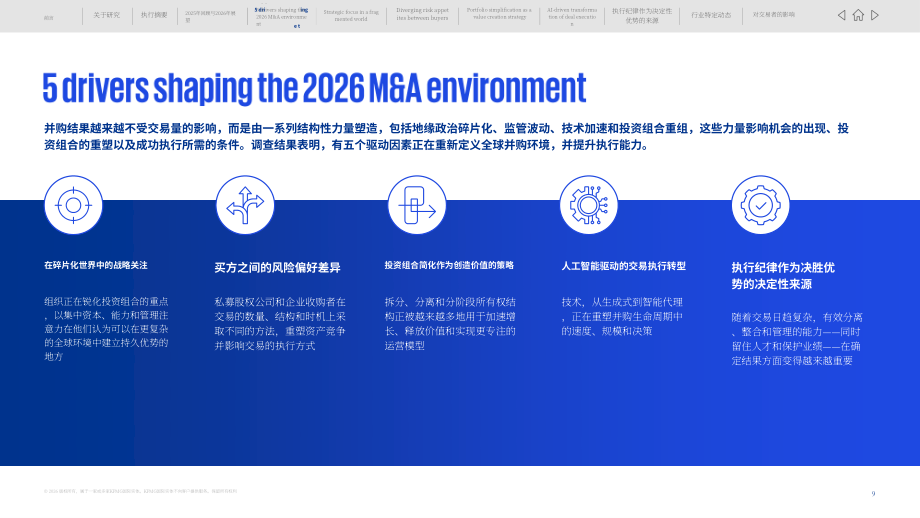Open 'Portfolio simplification as a value creation strategy' tab
This screenshot has height=518, width=920.
pyautogui.click(x=499, y=13)
